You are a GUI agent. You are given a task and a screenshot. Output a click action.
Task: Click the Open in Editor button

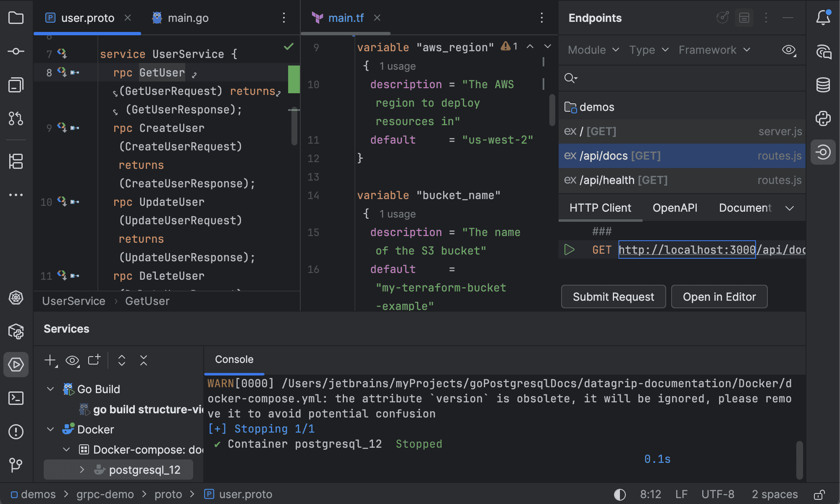click(719, 297)
